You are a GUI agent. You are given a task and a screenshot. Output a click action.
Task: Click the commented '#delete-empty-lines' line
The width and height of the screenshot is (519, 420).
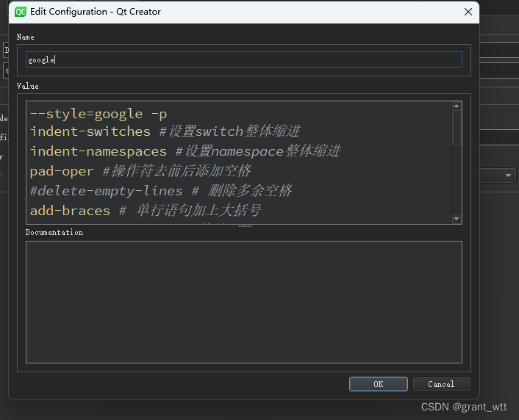click(161, 191)
